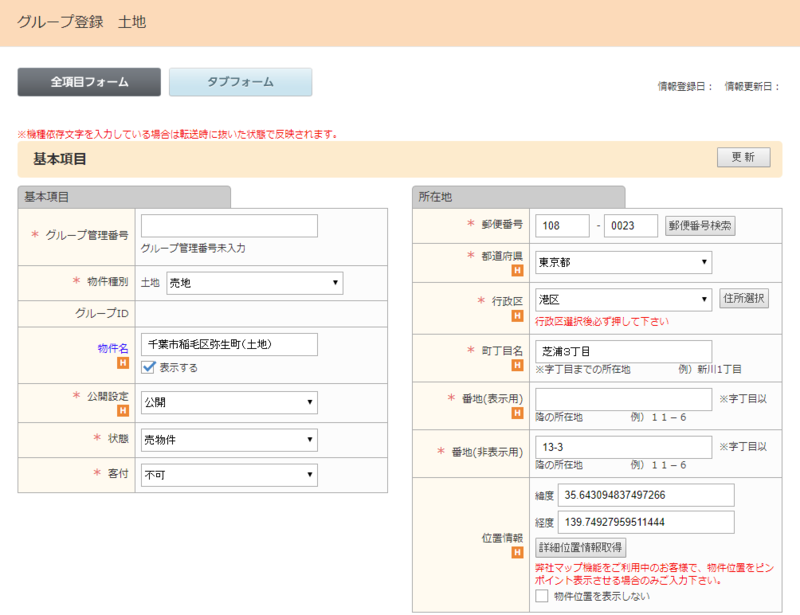Click the 物件名 text field
The height and width of the screenshot is (615, 800).
pos(229,345)
